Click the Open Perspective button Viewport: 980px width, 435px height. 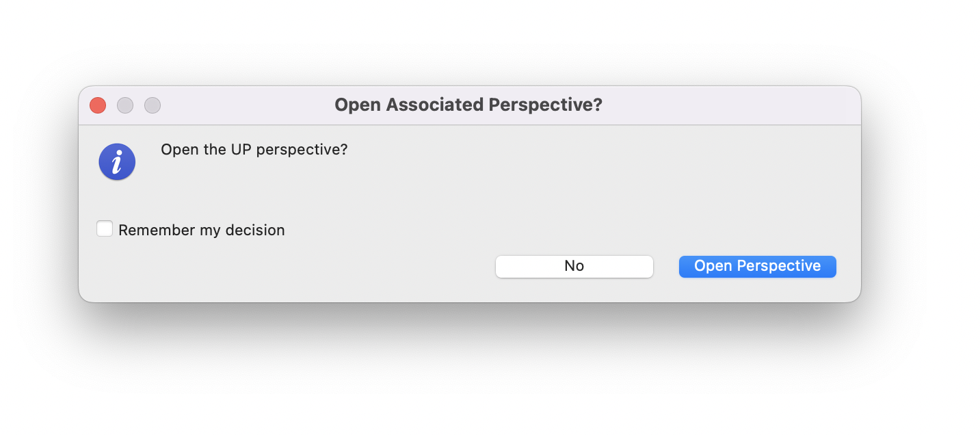[x=757, y=266]
